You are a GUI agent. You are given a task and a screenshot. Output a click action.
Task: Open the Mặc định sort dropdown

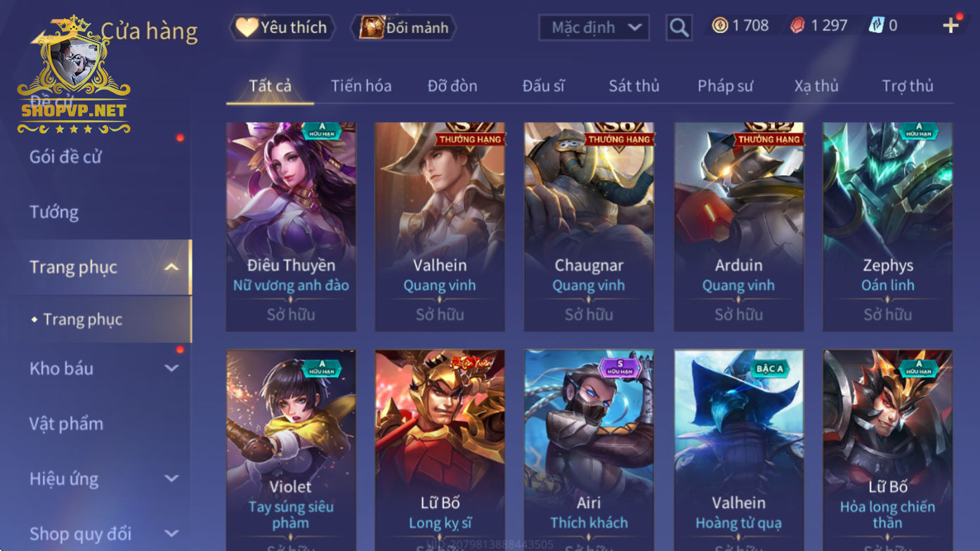(x=594, y=27)
